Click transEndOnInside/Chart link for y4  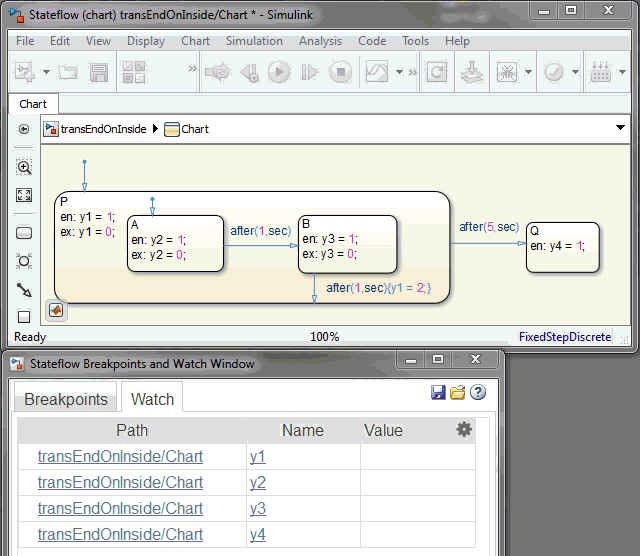(x=120, y=535)
